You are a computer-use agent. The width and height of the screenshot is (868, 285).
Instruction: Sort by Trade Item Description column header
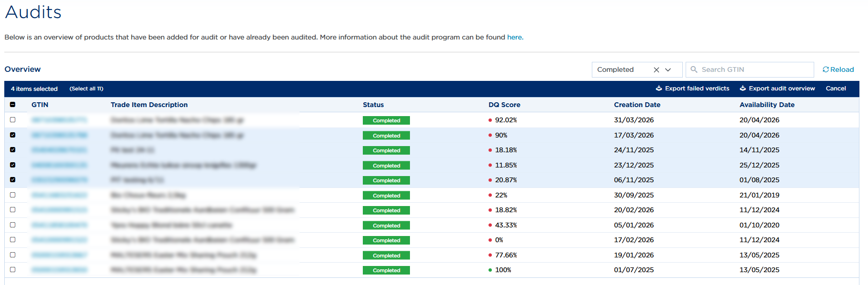pyautogui.click(x=149, y=105)
